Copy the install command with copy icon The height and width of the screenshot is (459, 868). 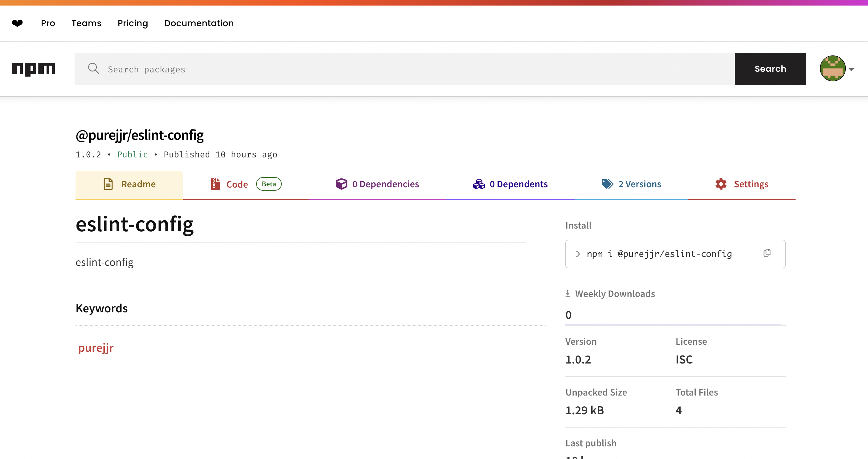pyautogui.click(x=767, y=253)
